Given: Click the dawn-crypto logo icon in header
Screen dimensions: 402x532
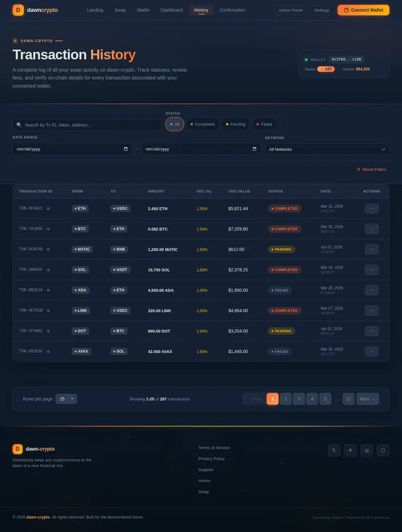Looking at the screenshot, I should point(18,10).
